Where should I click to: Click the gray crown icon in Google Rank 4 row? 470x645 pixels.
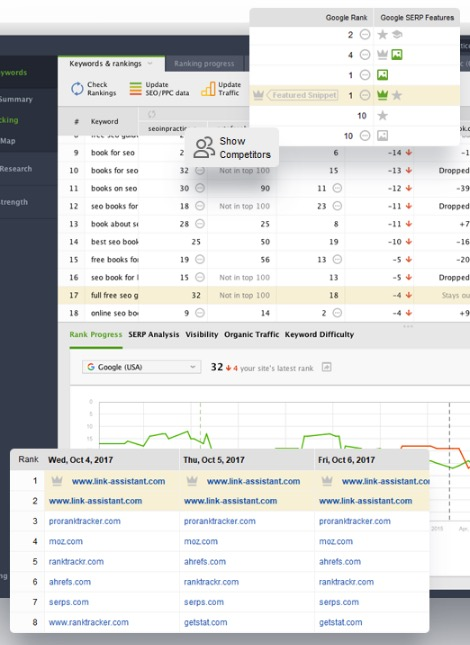point(382,54)
